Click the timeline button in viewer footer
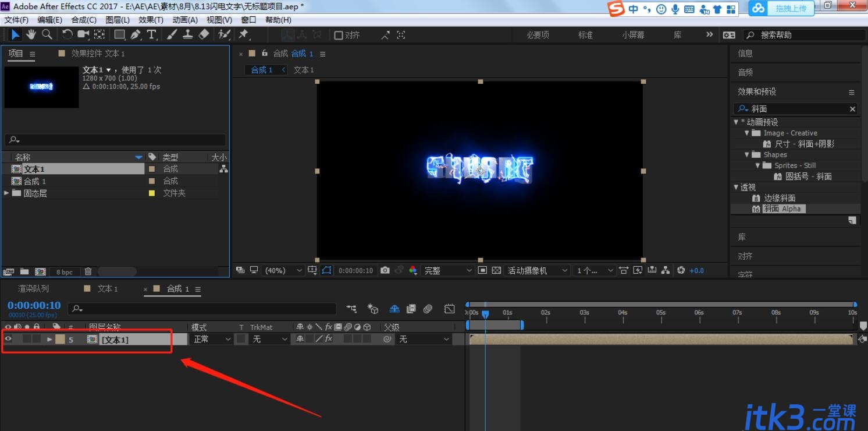Viewport: 868px width, 431px height. 652,270
